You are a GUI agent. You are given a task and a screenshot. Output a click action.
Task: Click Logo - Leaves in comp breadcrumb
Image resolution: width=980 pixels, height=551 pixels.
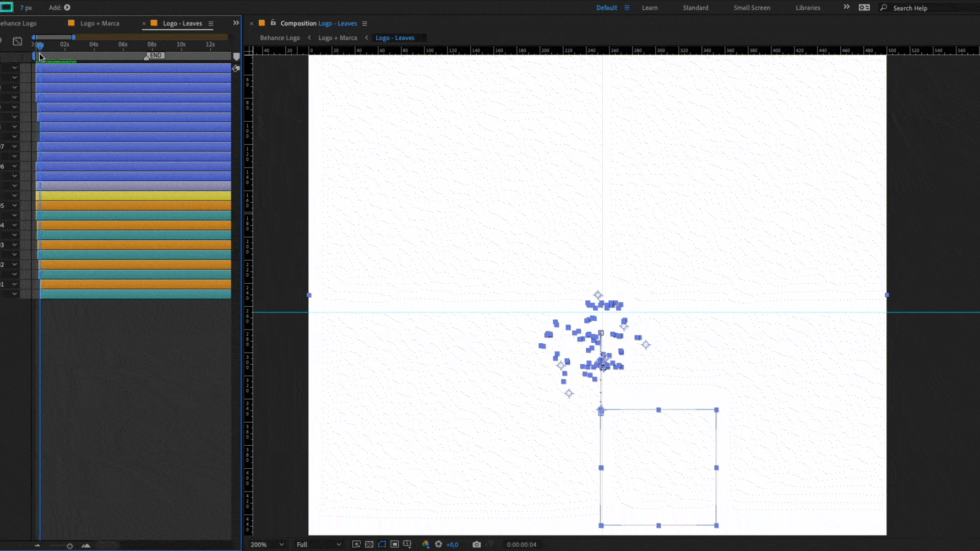click(395, 38)
